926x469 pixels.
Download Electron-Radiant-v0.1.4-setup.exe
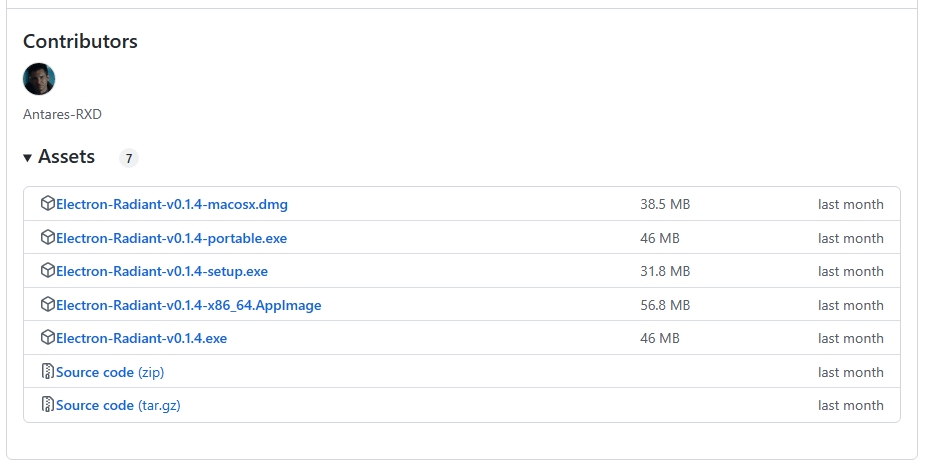tap(162, 271)
